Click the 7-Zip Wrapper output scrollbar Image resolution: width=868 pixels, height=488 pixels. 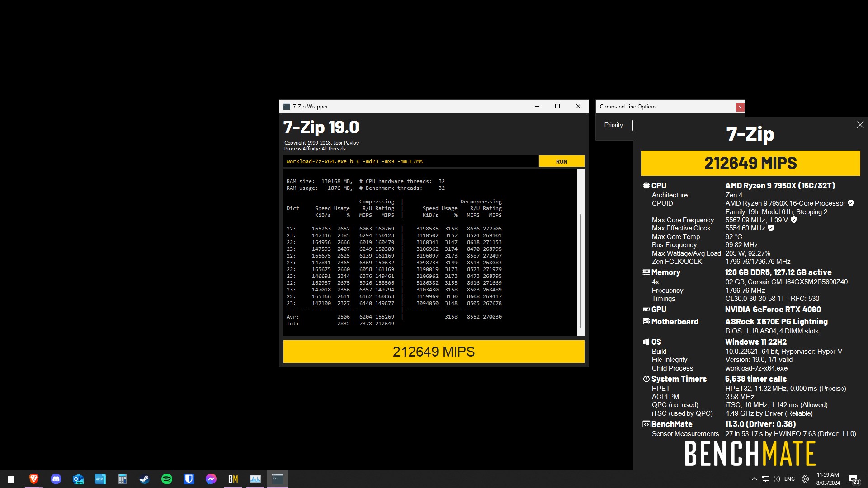581,252
